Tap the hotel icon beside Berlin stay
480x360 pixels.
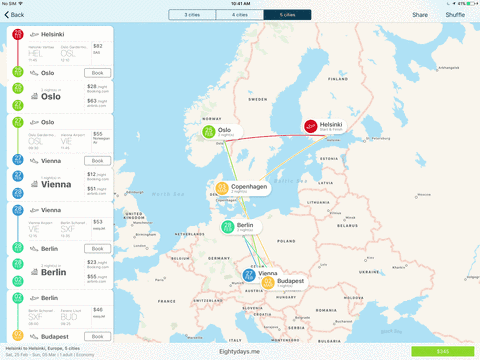34,272
